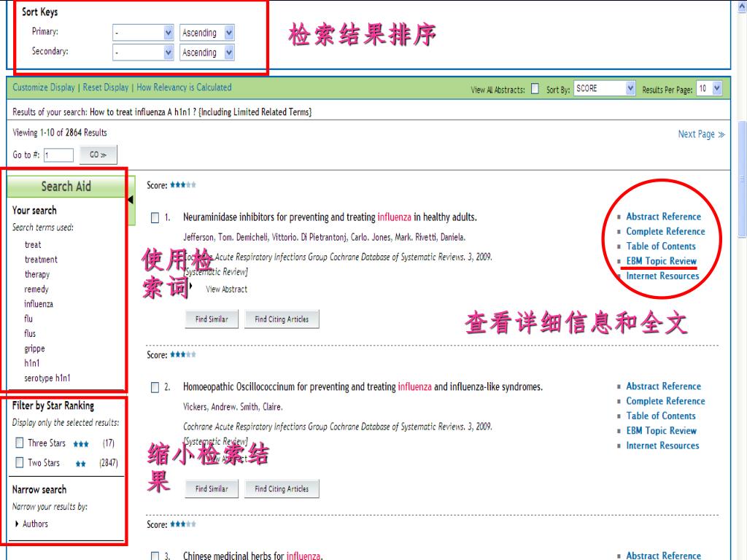The image size is (747, 560).
Task: Expand the Authors narrow search option
Action: 31,524
